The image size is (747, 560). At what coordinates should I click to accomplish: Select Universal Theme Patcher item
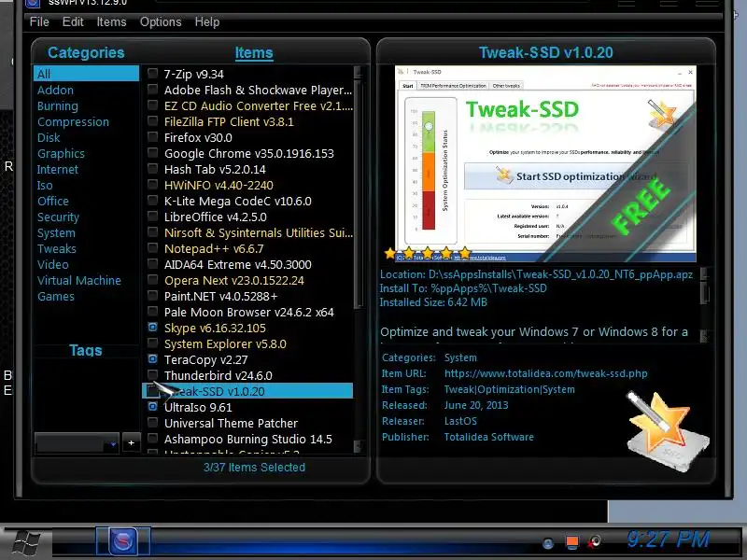click(x=231, y=424)
